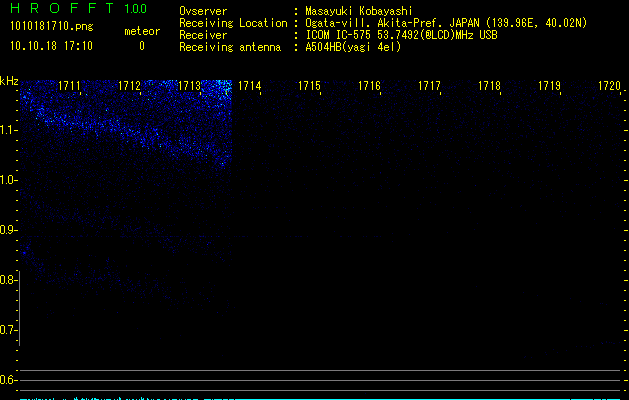Click the 1714 time marker
629x400 pixels.
(250, 86)
